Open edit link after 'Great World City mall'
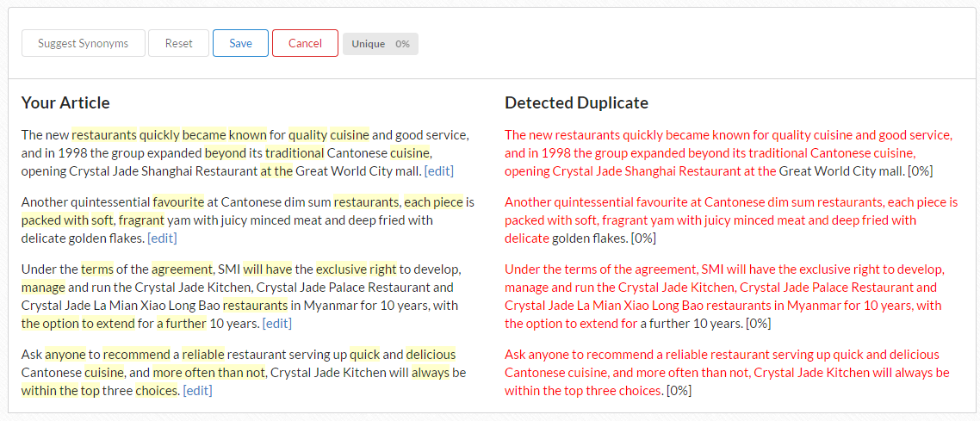 pos(438,170)
